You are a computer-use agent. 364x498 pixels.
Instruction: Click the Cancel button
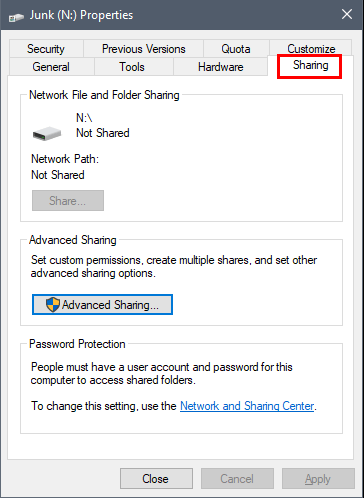pyautogui.click(x=237, y=479)
